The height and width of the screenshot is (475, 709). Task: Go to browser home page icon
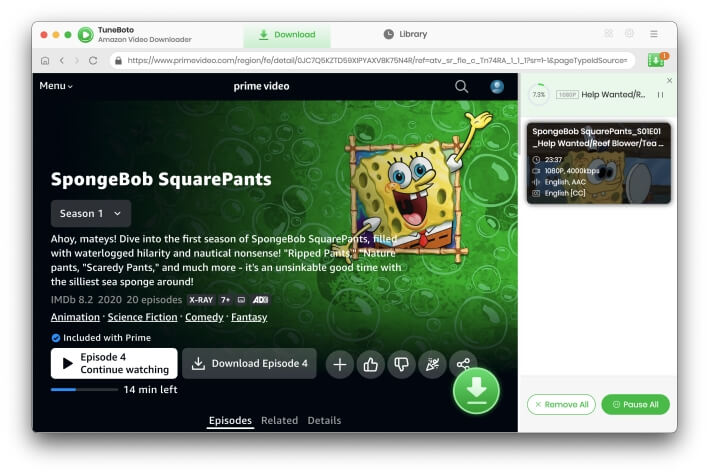pyautogui.click(x=45, y=60)
